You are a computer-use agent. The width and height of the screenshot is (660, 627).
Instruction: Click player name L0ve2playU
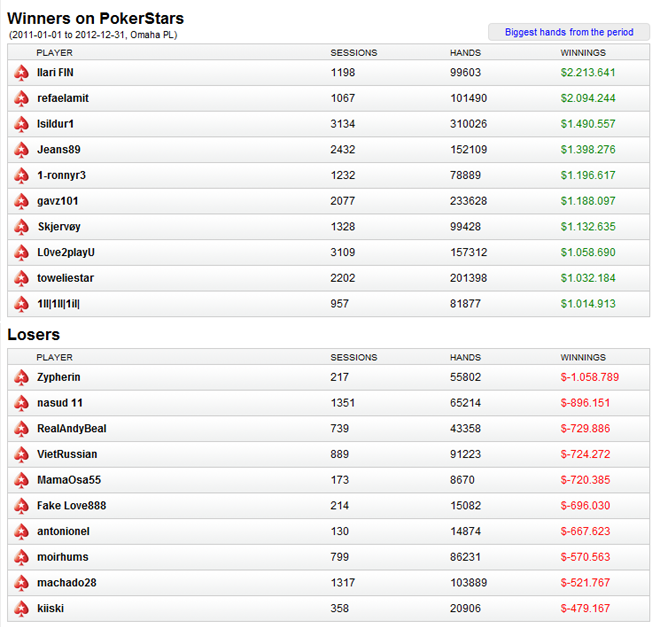(x=66, y=252)
